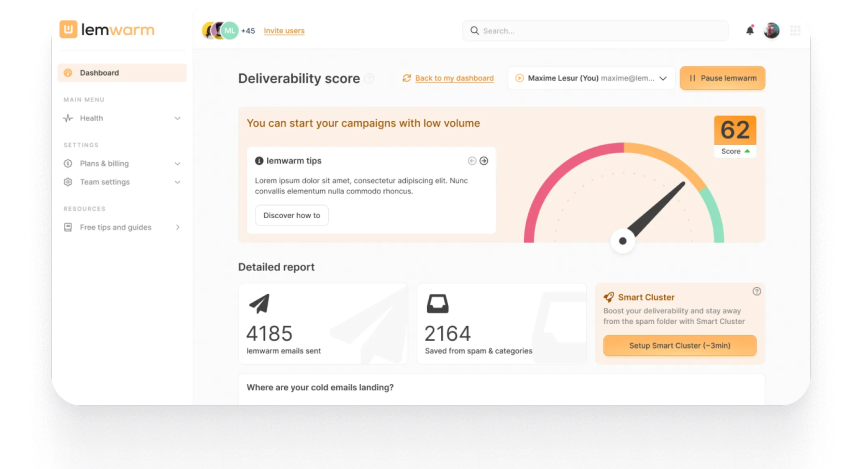Open the Smart Cluster help question icon

(x=756, y=291)
